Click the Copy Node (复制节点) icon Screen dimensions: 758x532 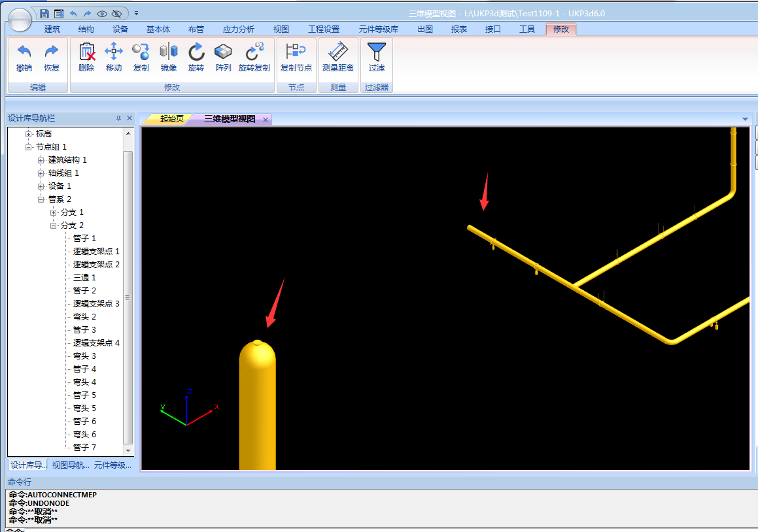(296, 52)
